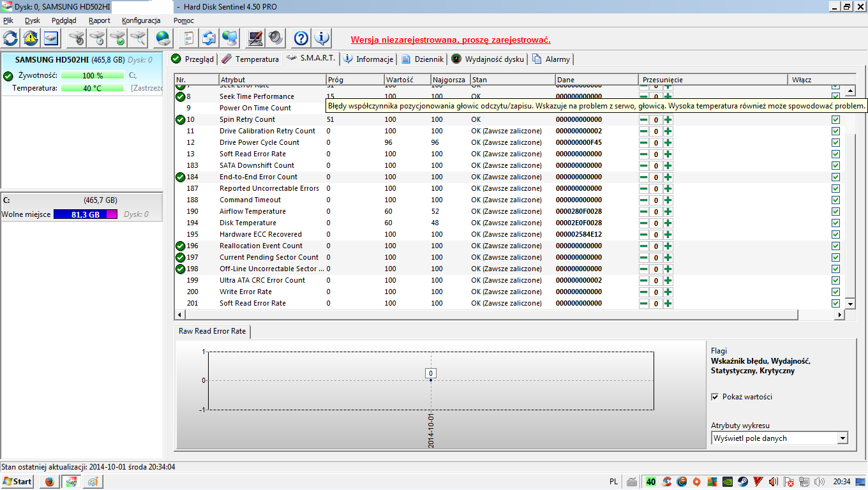Open help via the question mark icon
Screen dimensions: 868x490
tap(301, 38)
